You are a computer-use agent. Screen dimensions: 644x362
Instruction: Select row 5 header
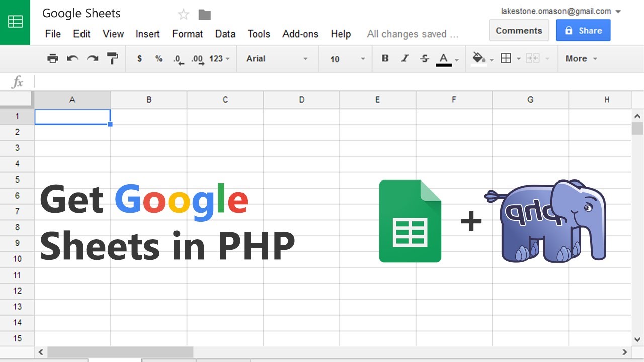[17, 179]
